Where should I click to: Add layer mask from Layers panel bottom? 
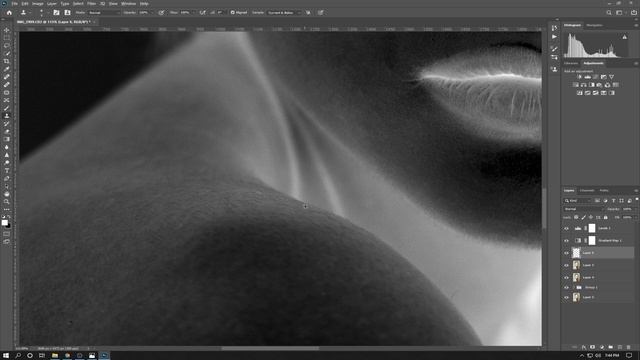[x=592, y=347]
